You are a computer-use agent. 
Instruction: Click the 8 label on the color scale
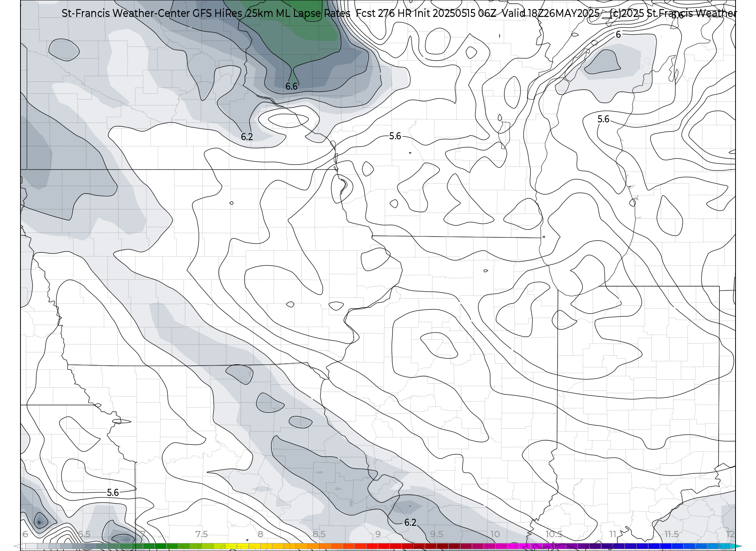(x=260, y=534)
